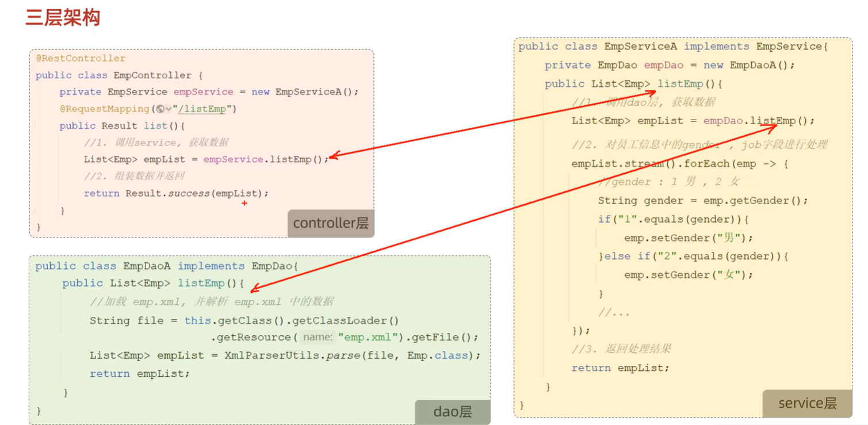Select the "dao层" label badge

453,411
